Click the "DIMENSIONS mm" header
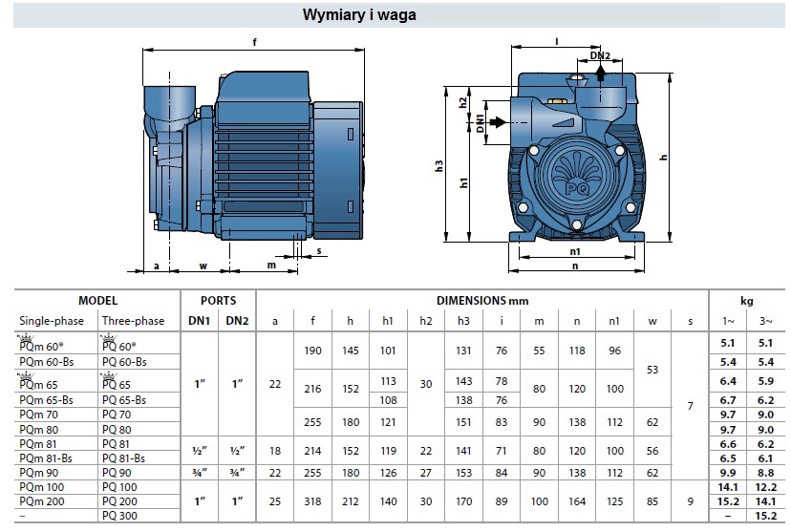Viewport: 791px width, 532px height. [x=482, y=301]
